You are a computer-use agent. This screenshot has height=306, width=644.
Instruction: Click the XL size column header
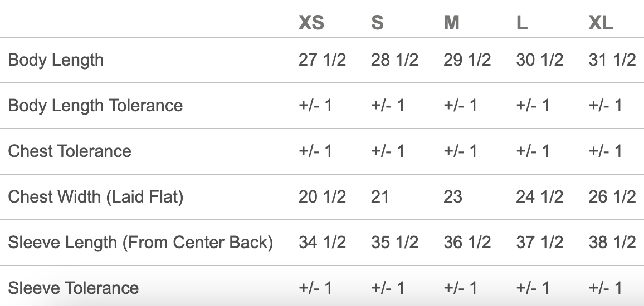(x=601, y=23)
